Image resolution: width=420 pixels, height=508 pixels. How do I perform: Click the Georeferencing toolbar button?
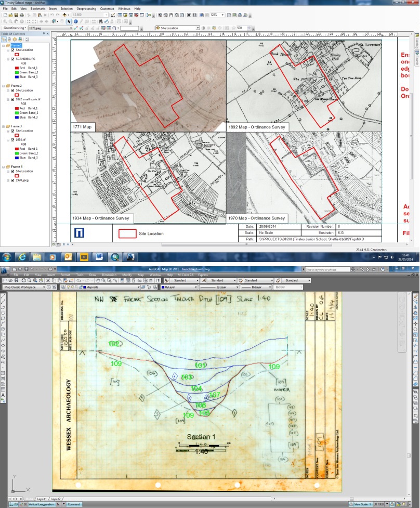tap(15, 28)
